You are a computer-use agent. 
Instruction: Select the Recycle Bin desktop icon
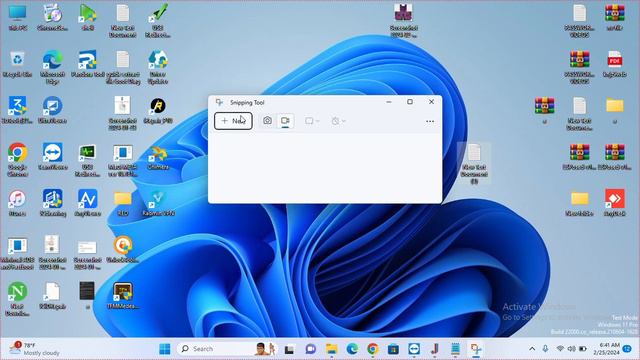click(x=18, y=64)
